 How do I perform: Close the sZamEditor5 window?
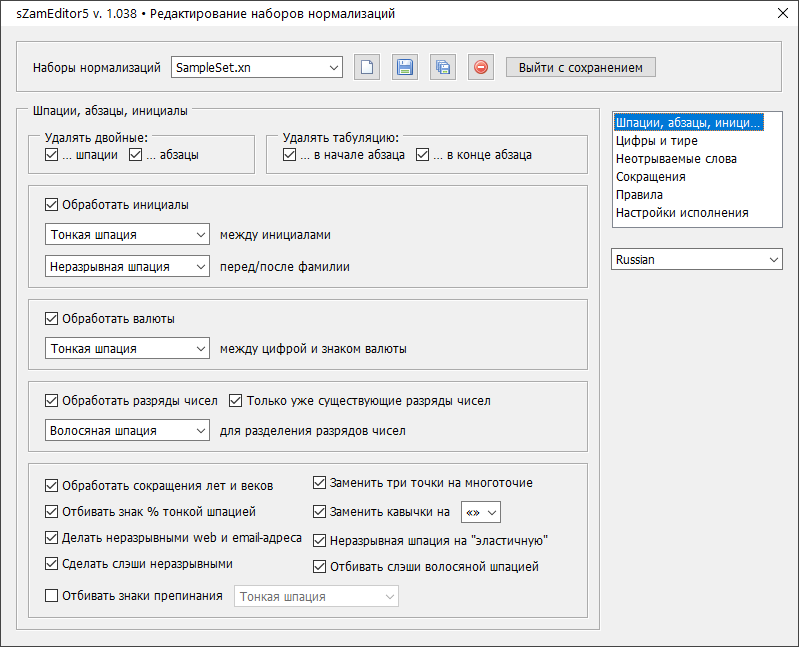pos(783,14)
